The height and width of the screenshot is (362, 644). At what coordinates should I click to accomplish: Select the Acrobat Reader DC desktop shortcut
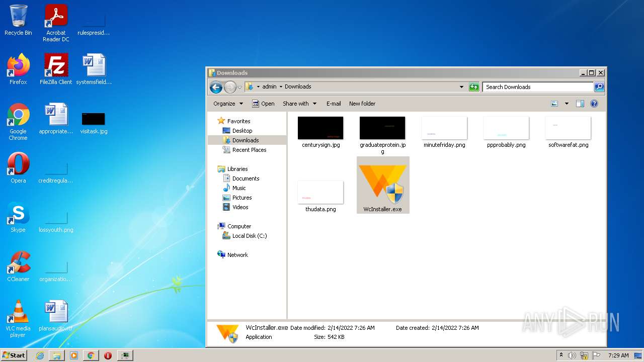coord(56,23)
